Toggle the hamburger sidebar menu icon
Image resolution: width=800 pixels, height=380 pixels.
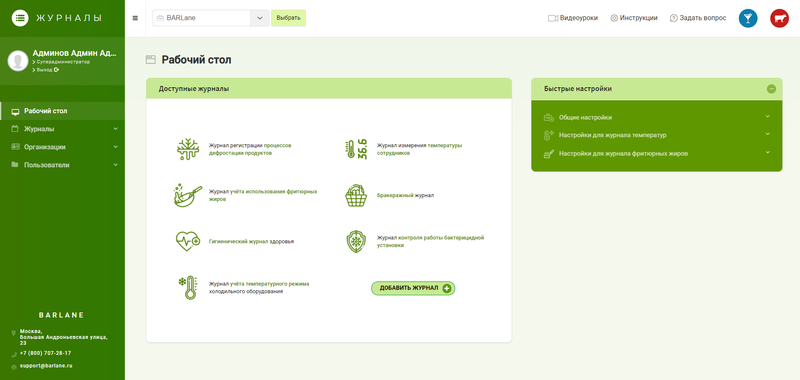(x=135, y=18)
